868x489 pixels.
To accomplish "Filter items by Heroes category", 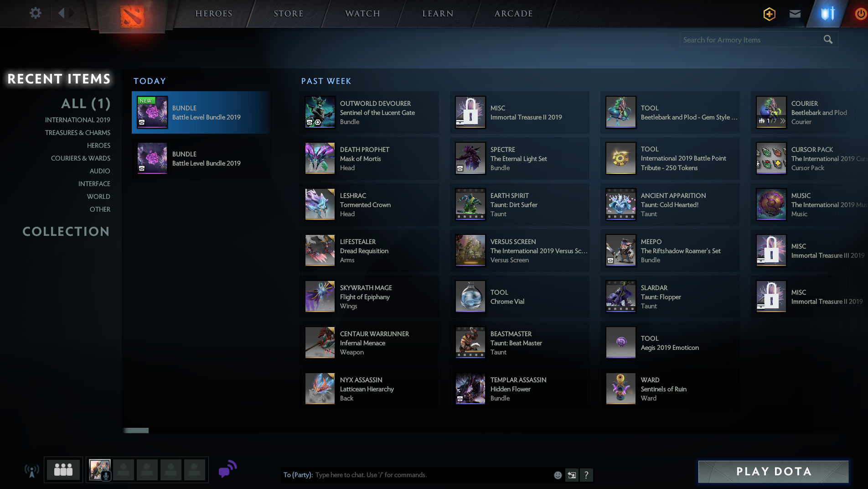I will click(x=98, y=146).
